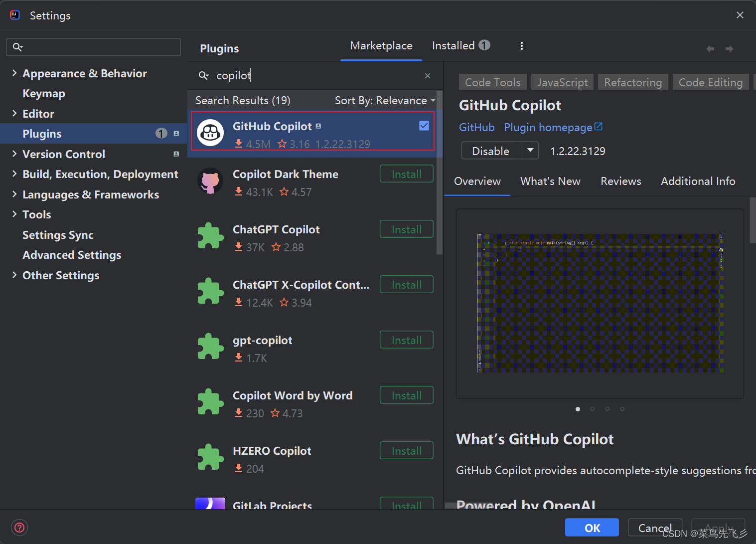The height and width of the screenshot is (544, 756).
Task: Click the HZERO Copilot puzzle icon
Action: point(210,457)
